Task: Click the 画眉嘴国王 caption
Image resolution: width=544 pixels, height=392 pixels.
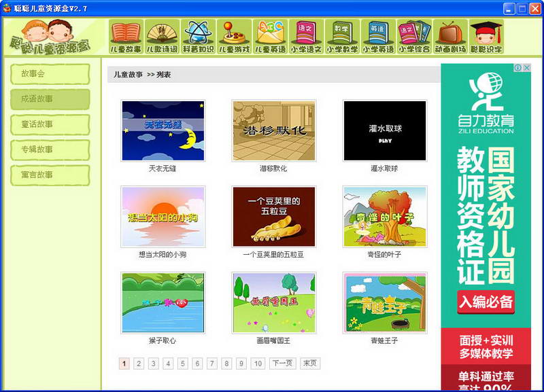Action: pyautogui.click(x=273, y=340)
